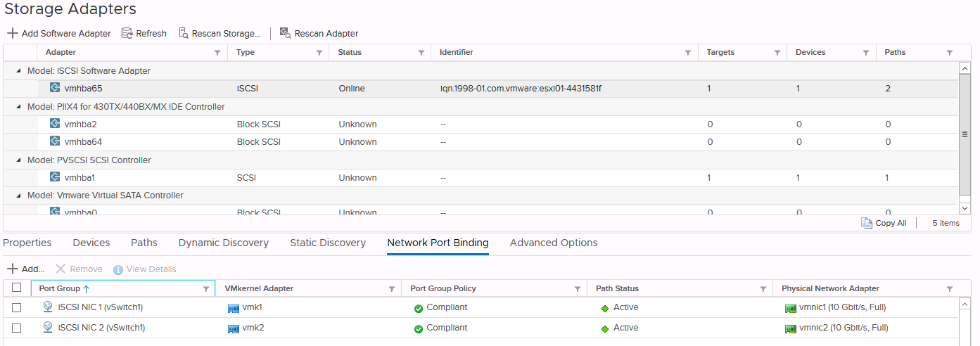
Task: Click the Compliant check icon for iSCSI NIC 1
Action: pos(419,308)
